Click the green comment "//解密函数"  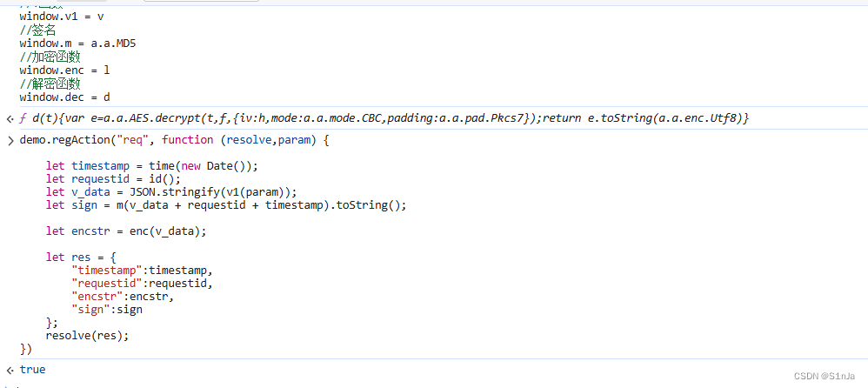[50, 84]
